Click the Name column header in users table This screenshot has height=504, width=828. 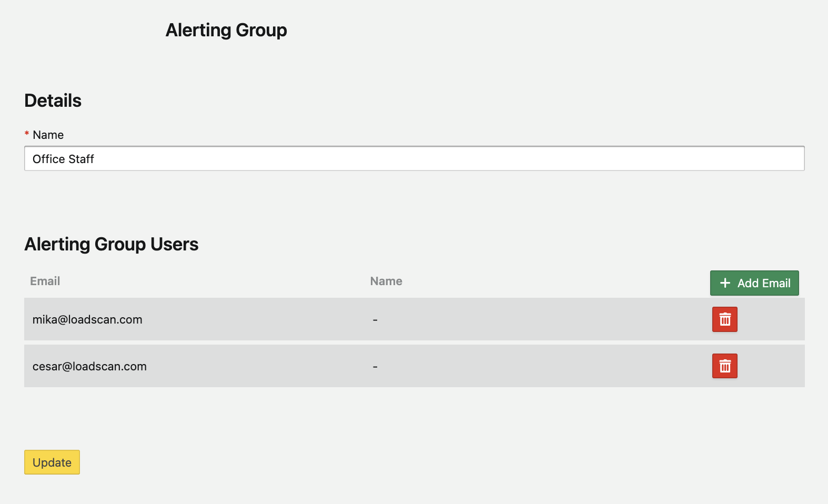coord(386,281)
